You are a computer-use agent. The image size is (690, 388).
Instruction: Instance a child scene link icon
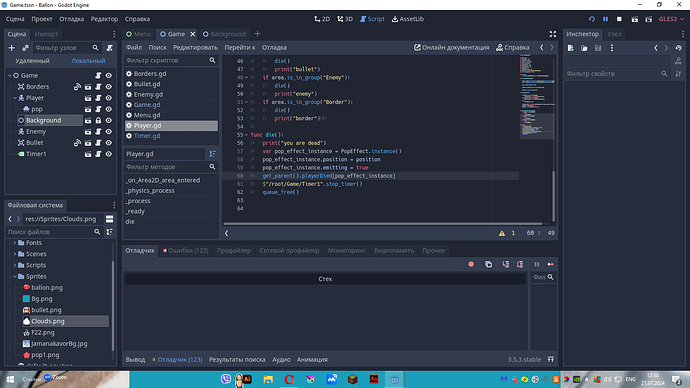click(x=25, y=48)
